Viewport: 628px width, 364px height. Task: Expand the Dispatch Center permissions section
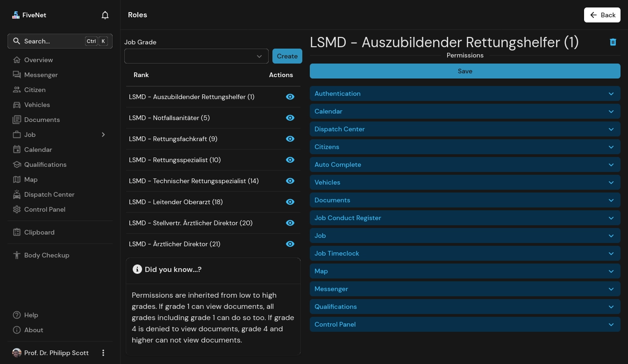(x=465, y=129)
